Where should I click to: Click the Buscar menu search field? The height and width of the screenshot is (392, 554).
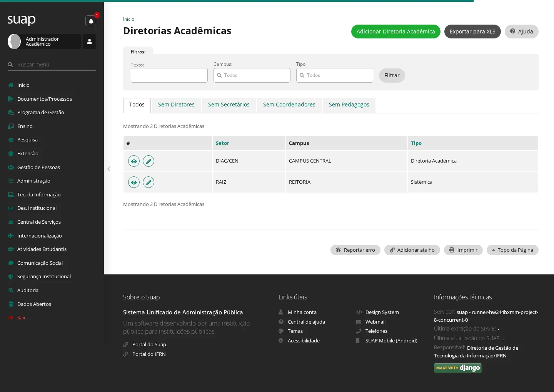tap(52, 65)
